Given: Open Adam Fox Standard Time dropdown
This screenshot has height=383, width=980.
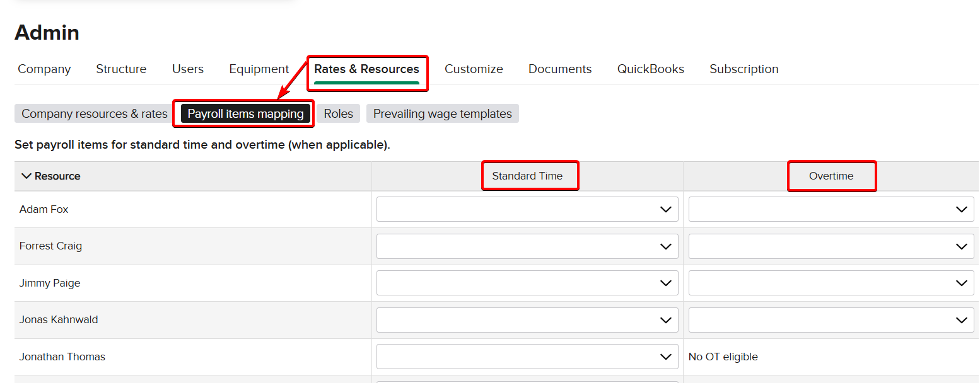Looking at the screenshot, I should [x=527, y=209].
